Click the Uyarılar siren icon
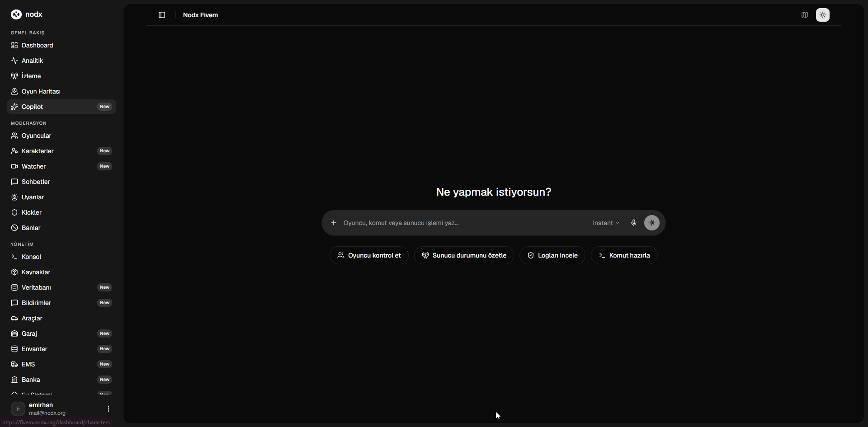Viewport: 868px width, 427px height. tap(14, 197)
